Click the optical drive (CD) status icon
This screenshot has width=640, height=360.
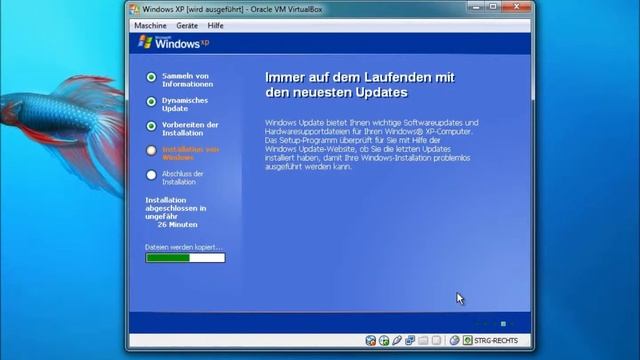tap(384, 340)
